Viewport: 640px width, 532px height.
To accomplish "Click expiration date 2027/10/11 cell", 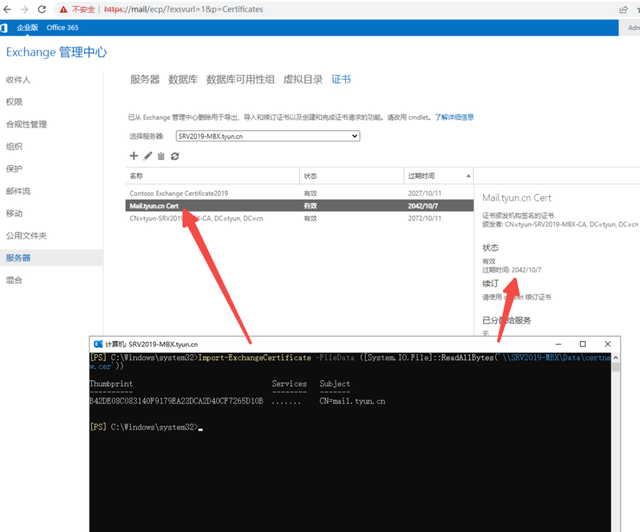I will (424, 193).
